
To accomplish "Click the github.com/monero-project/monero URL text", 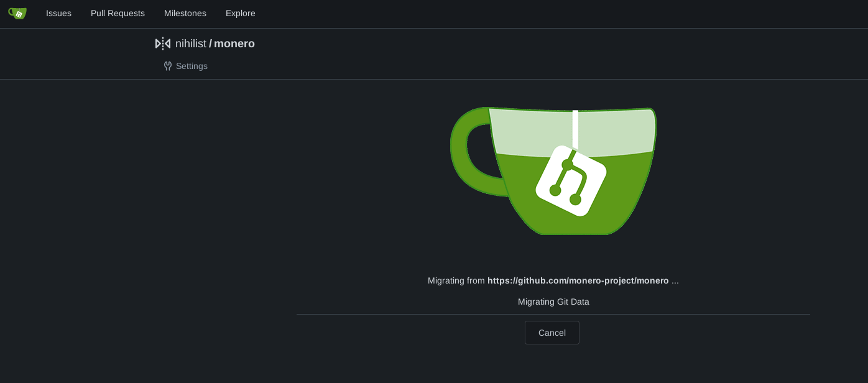I will 578,280.
